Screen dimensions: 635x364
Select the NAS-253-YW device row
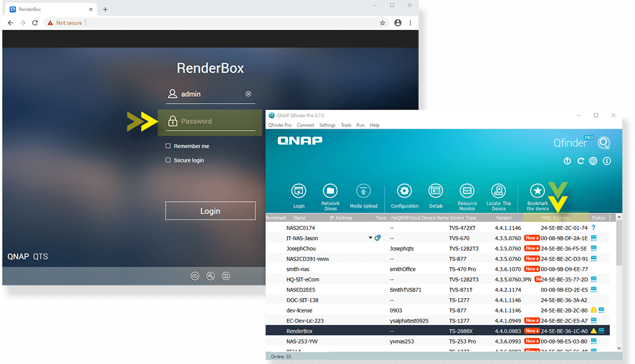[x=437, y=341]
